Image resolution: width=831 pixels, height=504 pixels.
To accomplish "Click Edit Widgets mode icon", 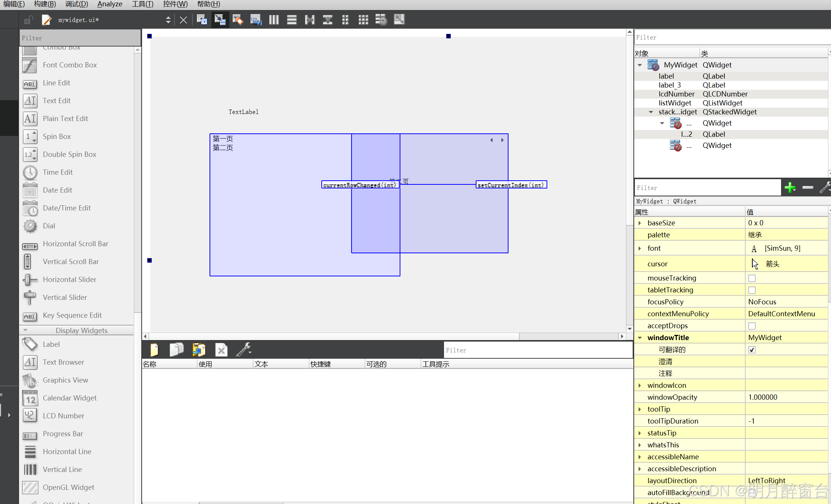I will coord(202,19).
